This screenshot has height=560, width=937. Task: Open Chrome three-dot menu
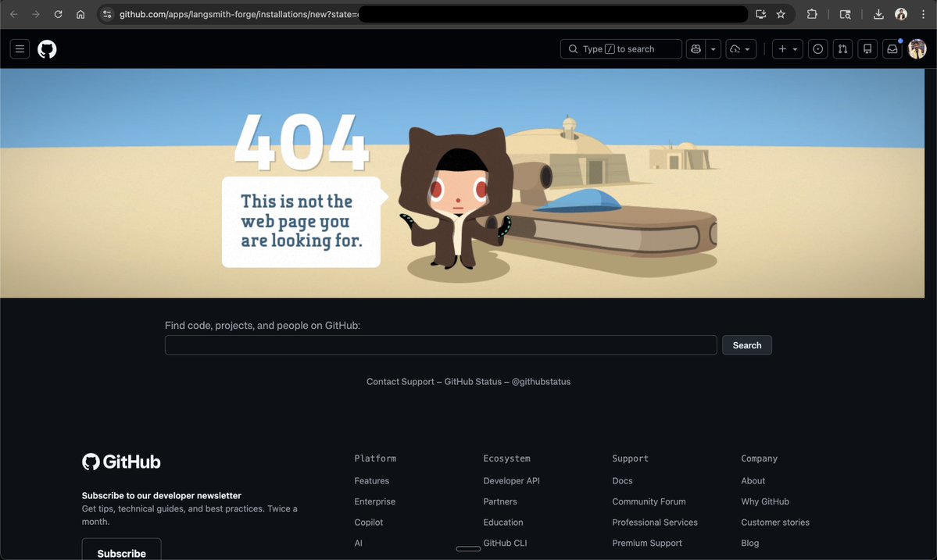[923, 14]
